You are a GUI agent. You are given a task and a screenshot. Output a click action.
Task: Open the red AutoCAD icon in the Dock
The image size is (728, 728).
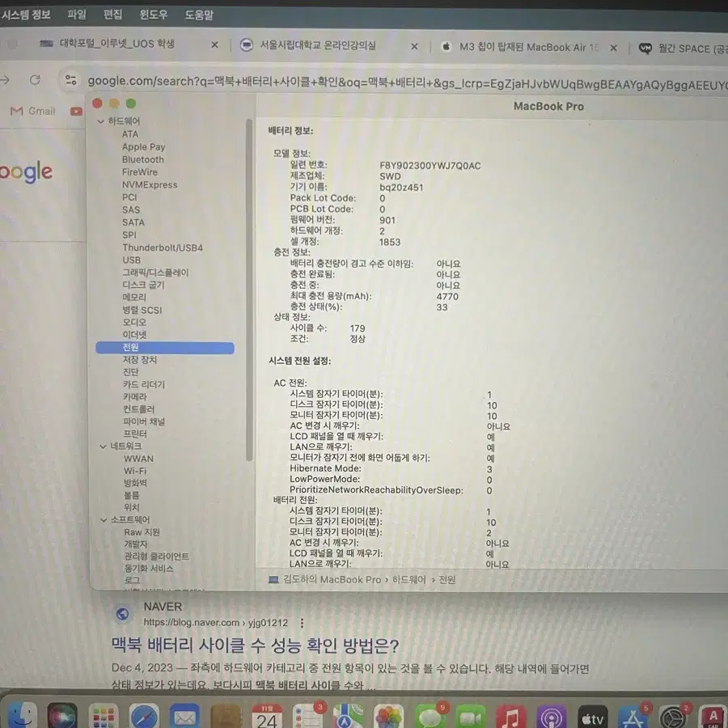pyautogui.click(x=713, y=717)
